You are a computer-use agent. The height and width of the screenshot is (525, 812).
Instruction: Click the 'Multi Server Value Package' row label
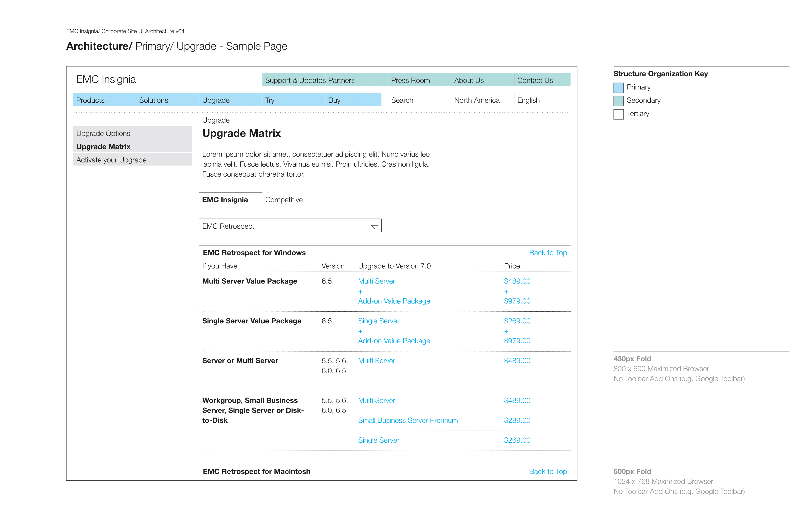tap(249, 281)
